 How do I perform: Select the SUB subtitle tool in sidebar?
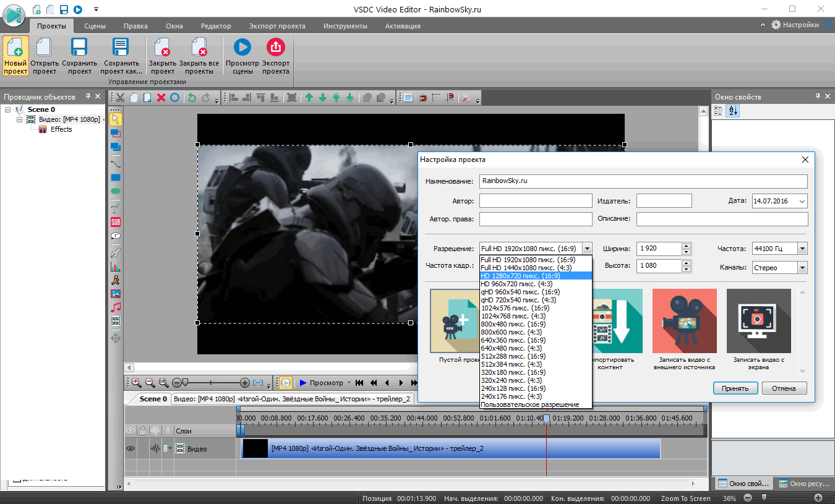pos(115,223)
